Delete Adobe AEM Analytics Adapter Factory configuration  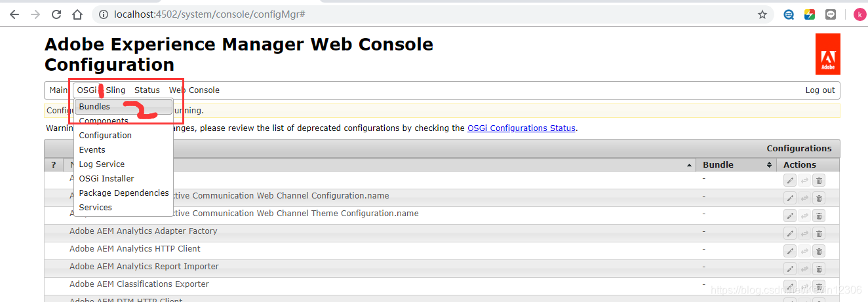click(819, 233)
